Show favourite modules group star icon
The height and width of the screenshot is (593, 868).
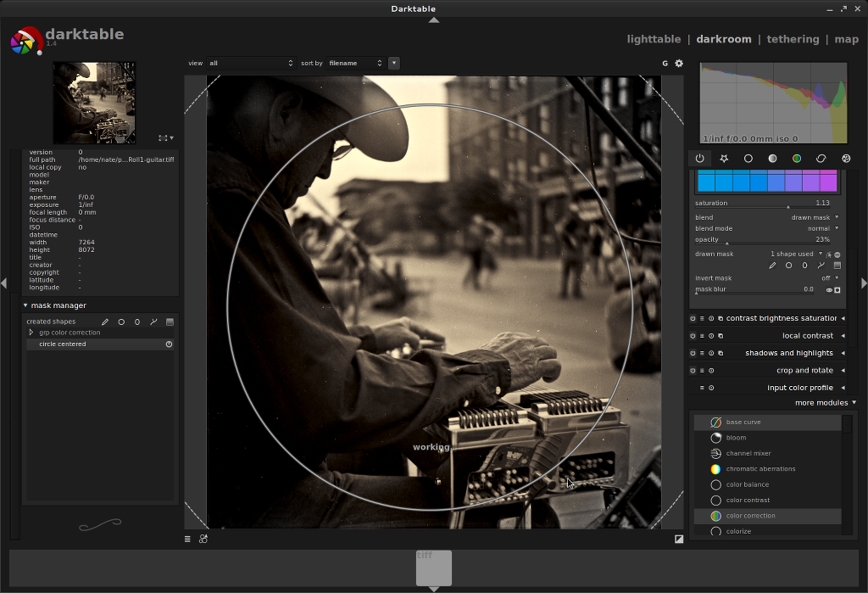click(724, 159)
